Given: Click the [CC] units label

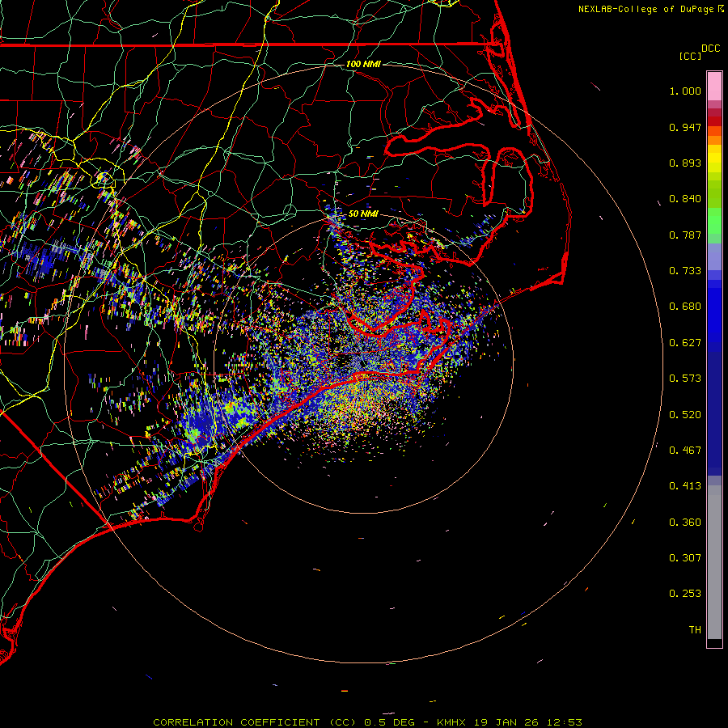Looking at the screenshot, I should [x=690, y=56].
